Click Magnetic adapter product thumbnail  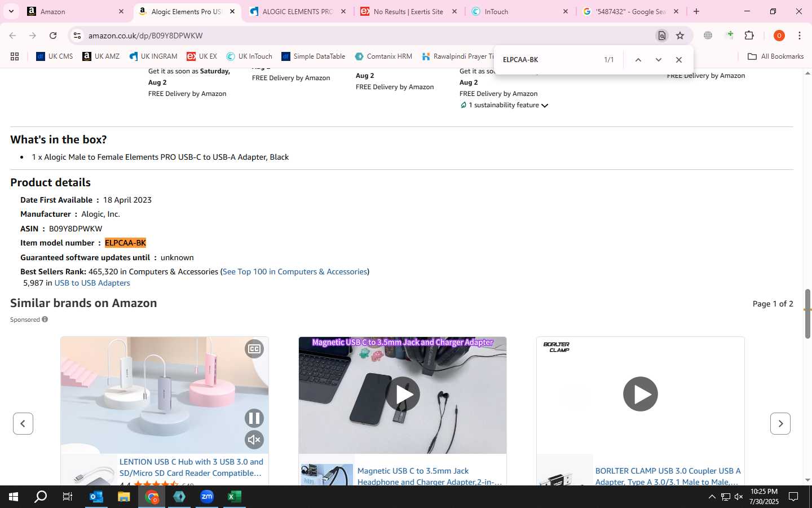326,475
